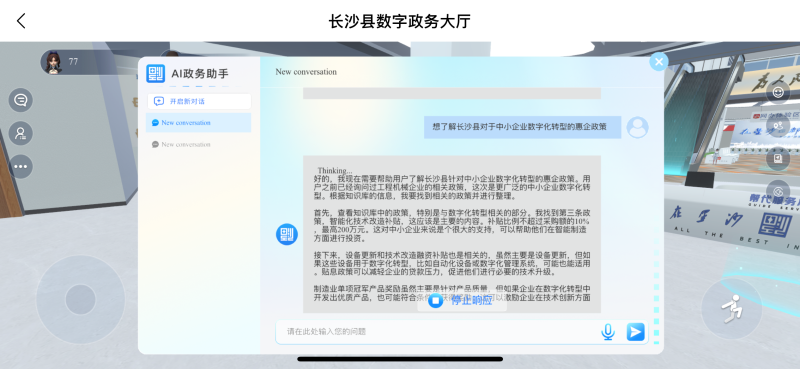
Task: Click the user avatar beside the question
Action: (x=637, y=128)
